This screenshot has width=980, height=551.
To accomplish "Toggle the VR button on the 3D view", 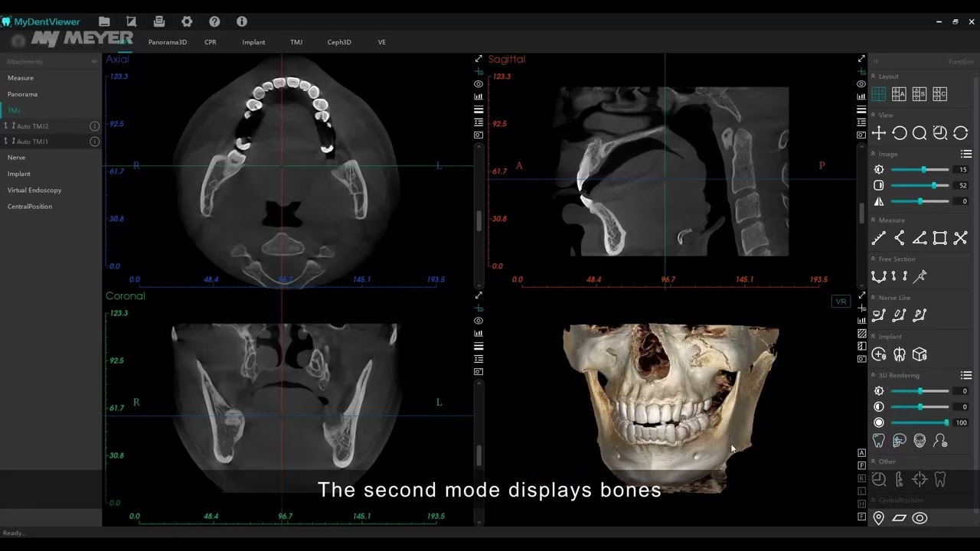I will (x=841, y=302).
